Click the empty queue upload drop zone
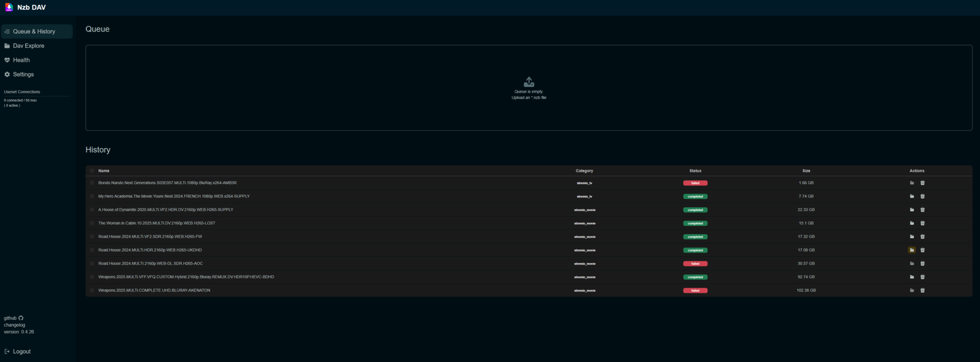 pyautogui.click(x=529, y=88)
